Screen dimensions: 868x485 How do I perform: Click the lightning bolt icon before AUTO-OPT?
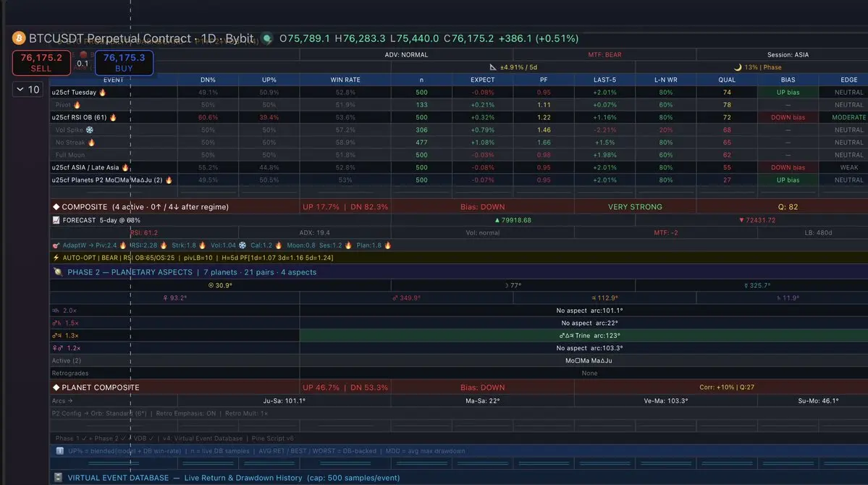point(56,258)
